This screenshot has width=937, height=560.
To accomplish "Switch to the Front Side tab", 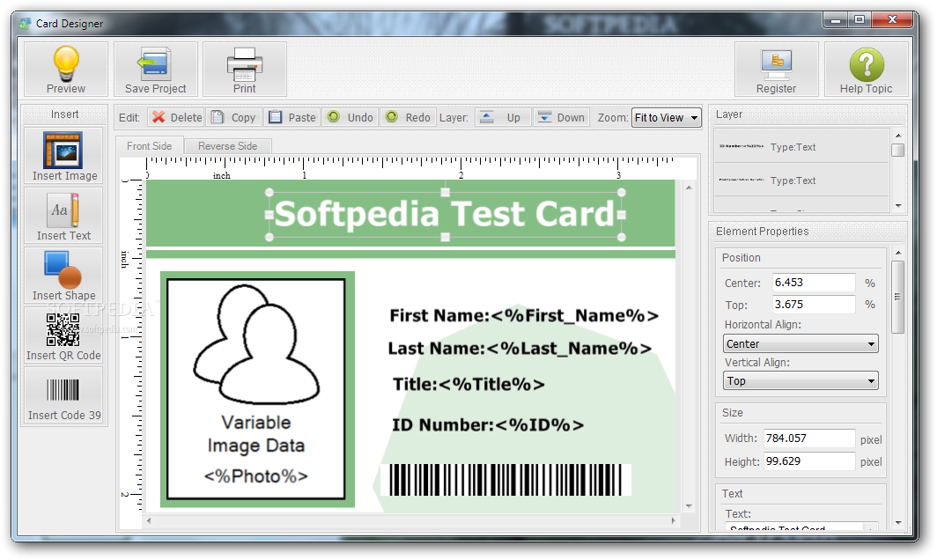I will [150, 146].
